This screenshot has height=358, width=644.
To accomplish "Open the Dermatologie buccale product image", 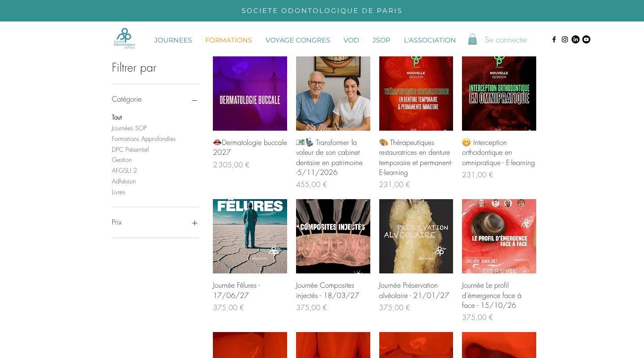I will pyautogui.click(x=250, y=94).
